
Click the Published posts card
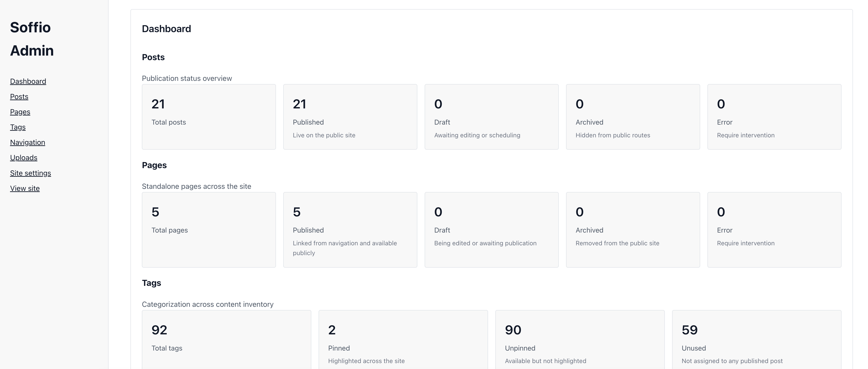coord(350,116)
